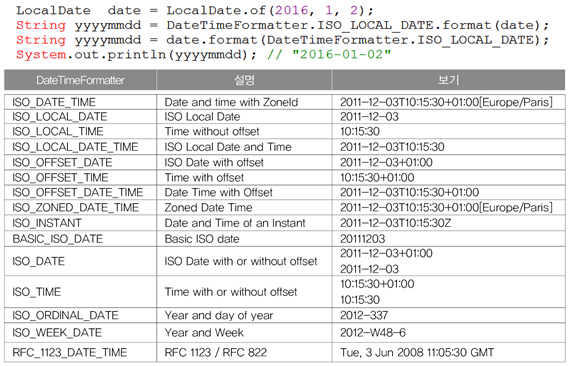Click the example value in ISO_DATE_TIME row
The height and width of the screenshot is (366, 573).
click(446, 102)
